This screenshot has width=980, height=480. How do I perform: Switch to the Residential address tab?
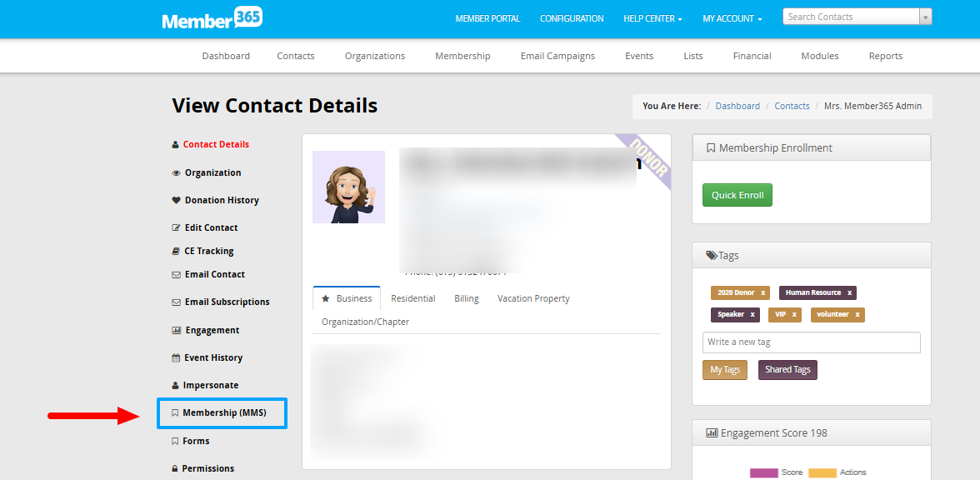pyautogui.click(x=412, y=298)
